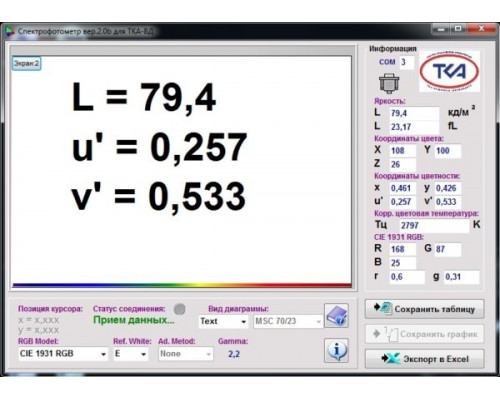Click the Gamma value 2,2
500x400 pixels.
[x=234, y=354]
